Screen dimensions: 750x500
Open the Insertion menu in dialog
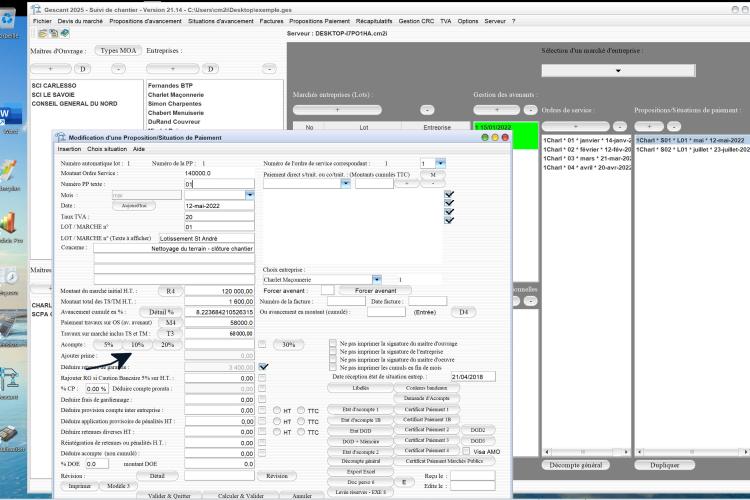[69, 149]
